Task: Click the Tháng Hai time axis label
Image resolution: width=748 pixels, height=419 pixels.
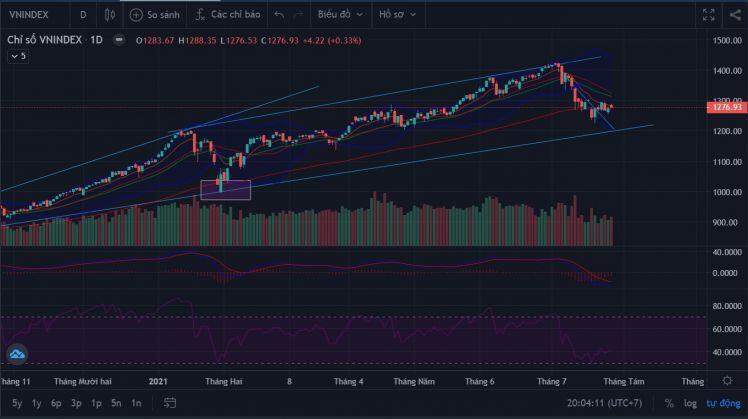Action: point(224,381)
